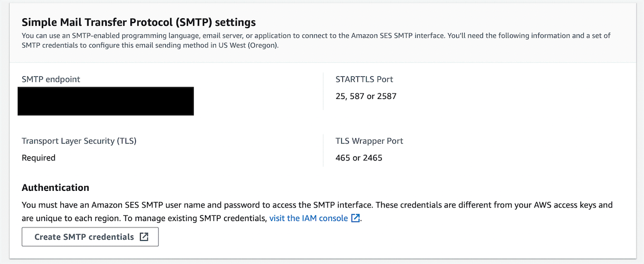Click the 'TLS Wrapper Port' label

(x=369, y=141)
